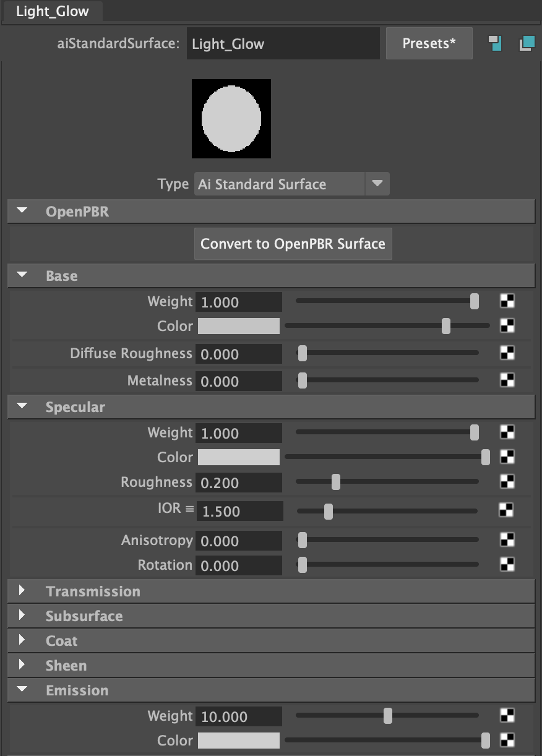Click the checker map icon for Base Color
Screen dimensions: 542x756
[507, 325]
